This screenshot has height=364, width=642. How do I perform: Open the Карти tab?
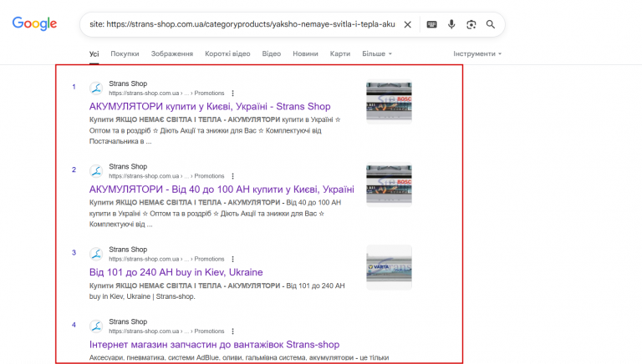point(340,54)
